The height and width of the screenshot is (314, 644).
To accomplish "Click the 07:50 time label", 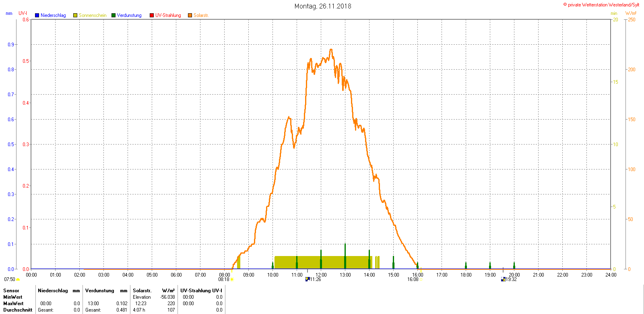I will pyautogui.click(x=10, y=279).
